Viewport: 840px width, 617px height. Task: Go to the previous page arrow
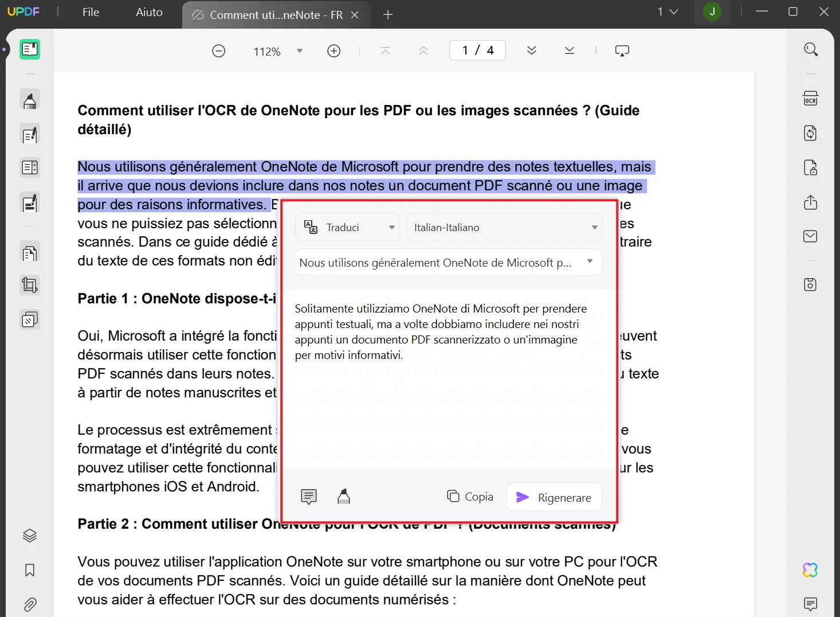(x=423, y=50)
